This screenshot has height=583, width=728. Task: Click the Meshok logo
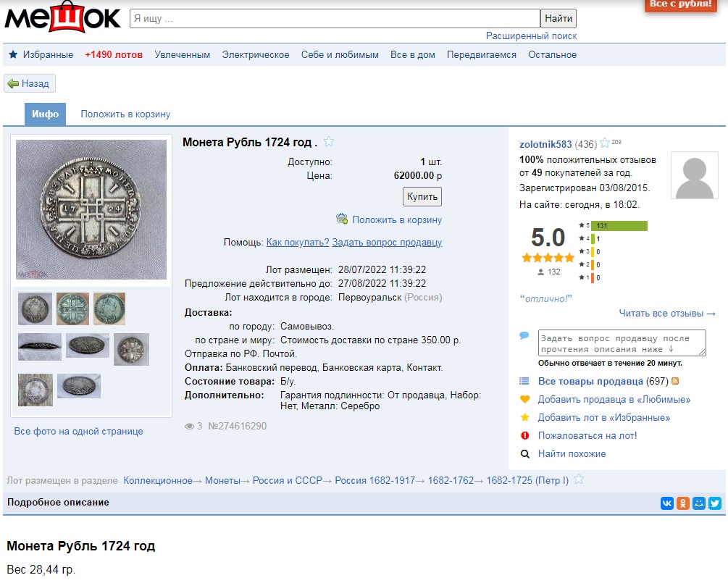click(62, 17)
